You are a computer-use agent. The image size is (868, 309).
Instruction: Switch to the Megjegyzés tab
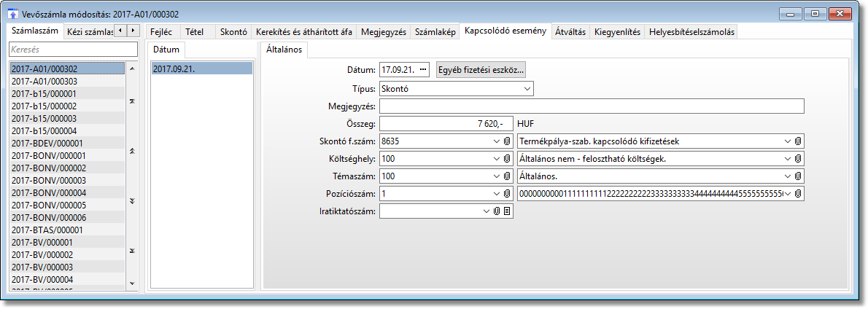point(384,32)
